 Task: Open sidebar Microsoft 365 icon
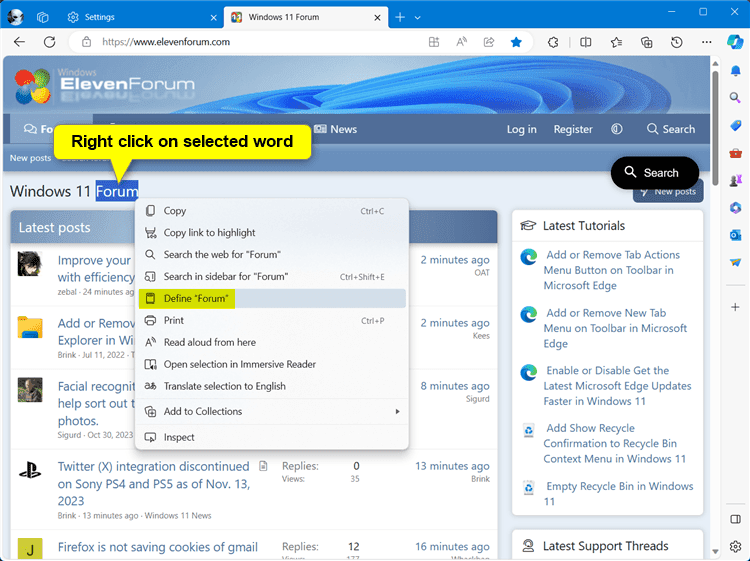tap(736, 208)
